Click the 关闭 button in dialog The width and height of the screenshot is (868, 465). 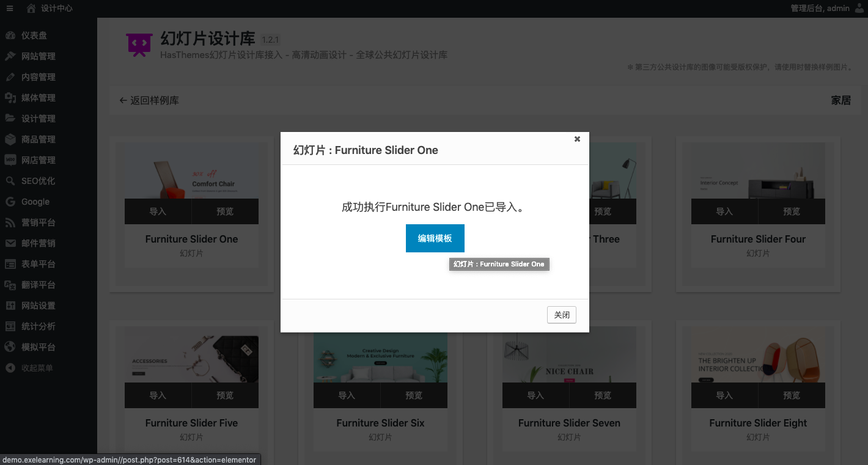click(x=562, y=315)
